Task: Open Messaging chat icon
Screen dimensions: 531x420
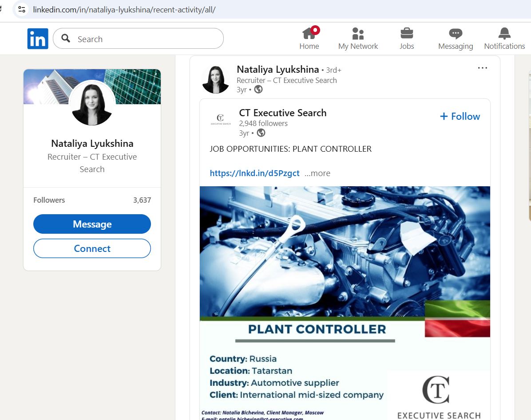Action: [x=455, y=34]
